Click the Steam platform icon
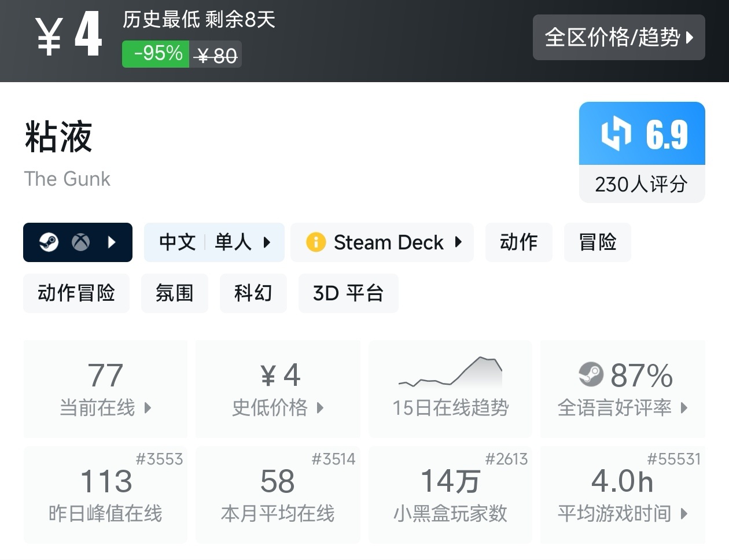The width and height of the screenshot is (729, 560). pos(49,242)
